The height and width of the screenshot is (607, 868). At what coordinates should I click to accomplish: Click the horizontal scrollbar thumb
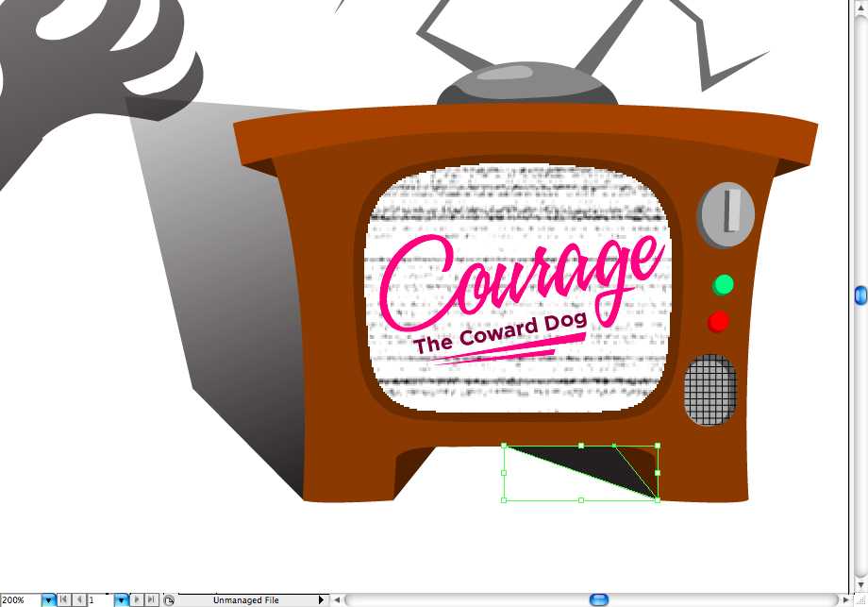599,599
